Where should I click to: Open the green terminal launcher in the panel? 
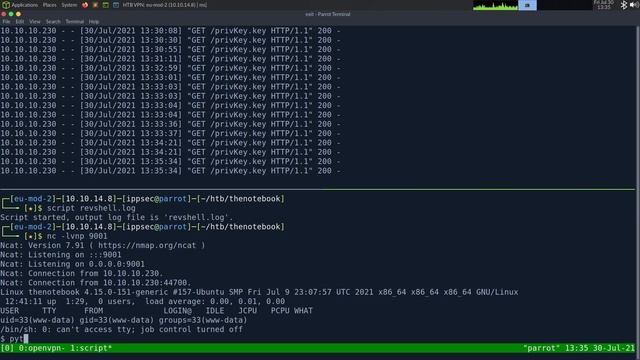click(x=106, y=5)
